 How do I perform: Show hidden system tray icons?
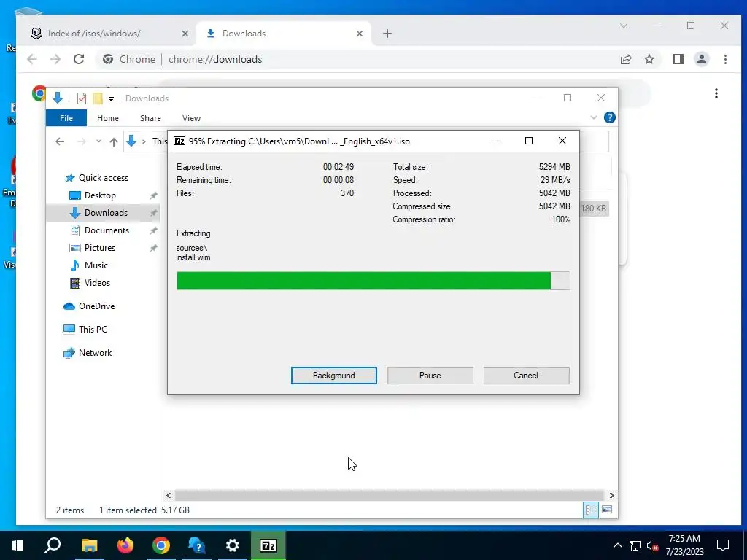617,545
